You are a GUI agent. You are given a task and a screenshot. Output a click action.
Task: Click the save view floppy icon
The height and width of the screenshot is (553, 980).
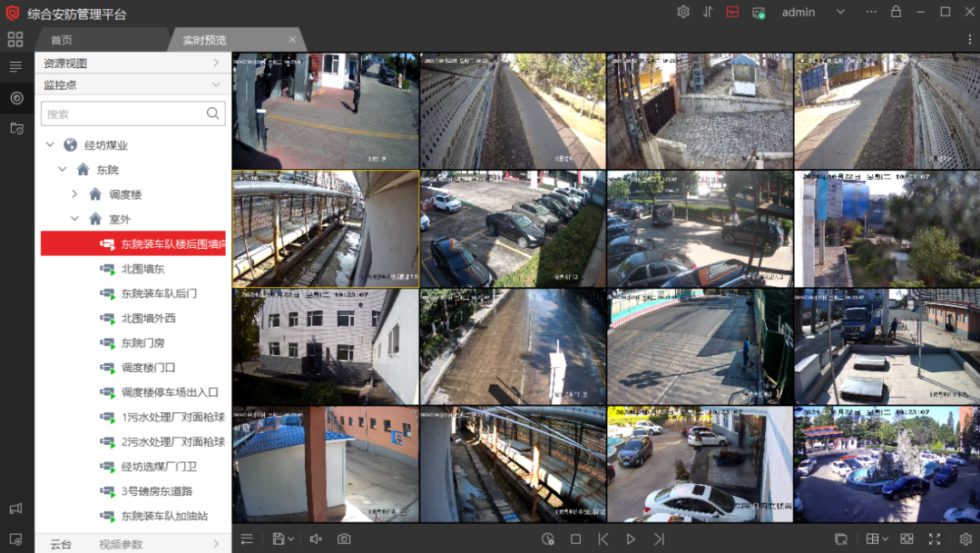click(x=279, y=538)
